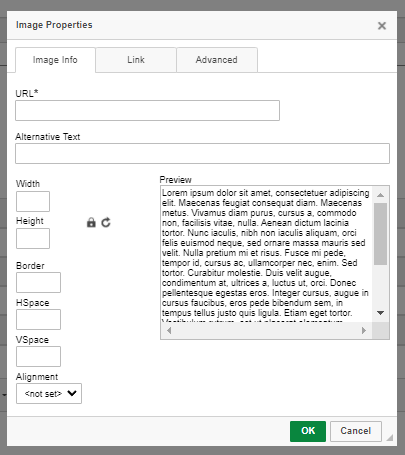Screen dimensions: 405x455
Task: Click the preview vertical scrollbar thumb
Action: point(380,234)
